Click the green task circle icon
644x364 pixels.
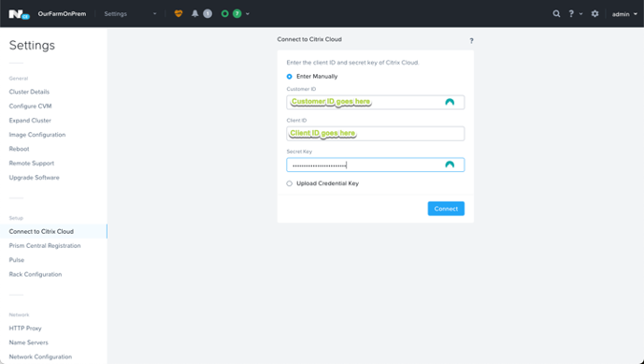224,14
